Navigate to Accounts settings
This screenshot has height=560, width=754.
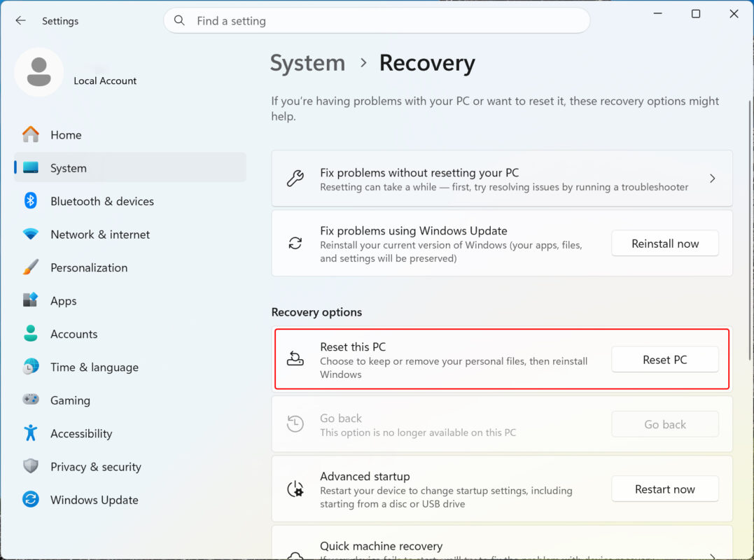coord(130,334)
